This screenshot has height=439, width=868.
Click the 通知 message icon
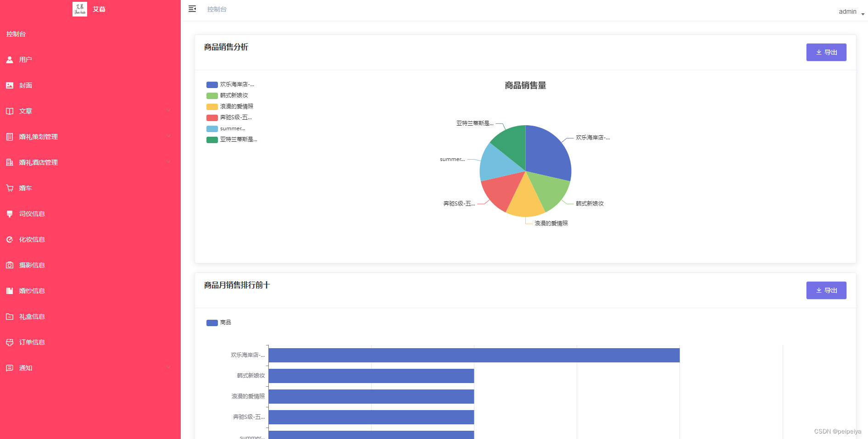(10, 368)
